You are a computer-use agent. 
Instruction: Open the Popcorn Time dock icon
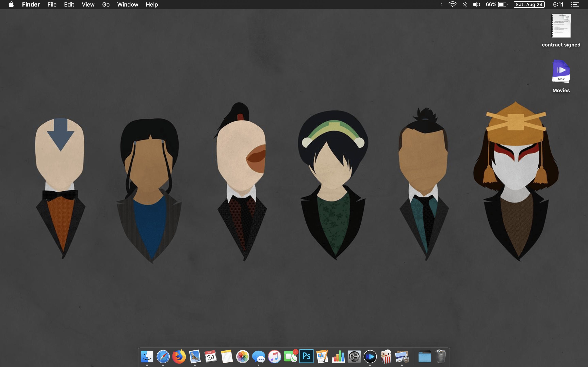[x=386, y=357]
